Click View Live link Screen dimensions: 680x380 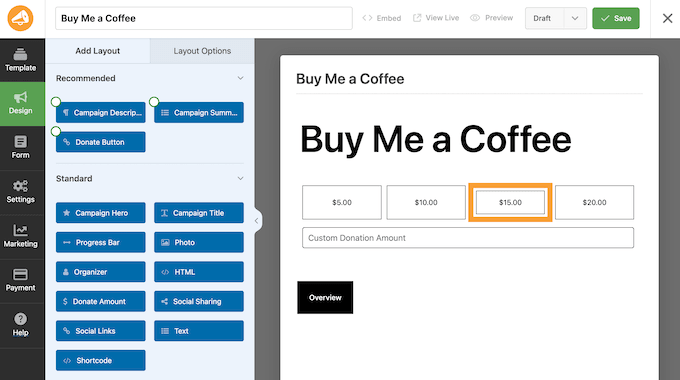click(436, 18)
